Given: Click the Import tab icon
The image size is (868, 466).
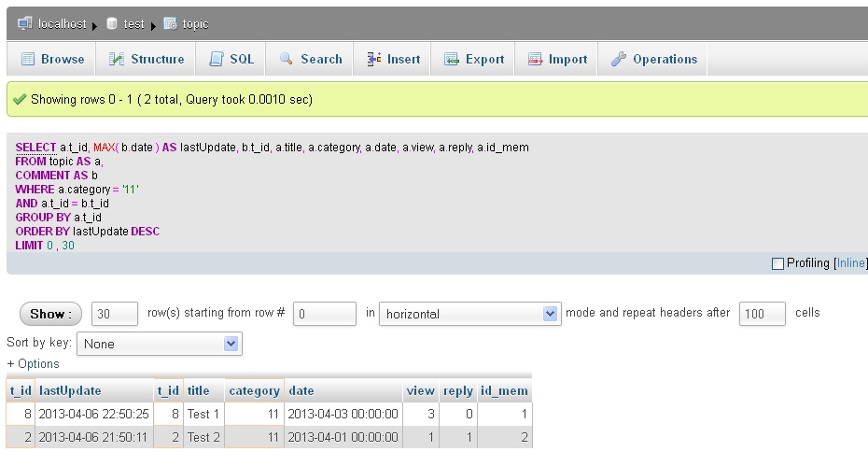Looking at the screenshot, I should pos(536,59).
